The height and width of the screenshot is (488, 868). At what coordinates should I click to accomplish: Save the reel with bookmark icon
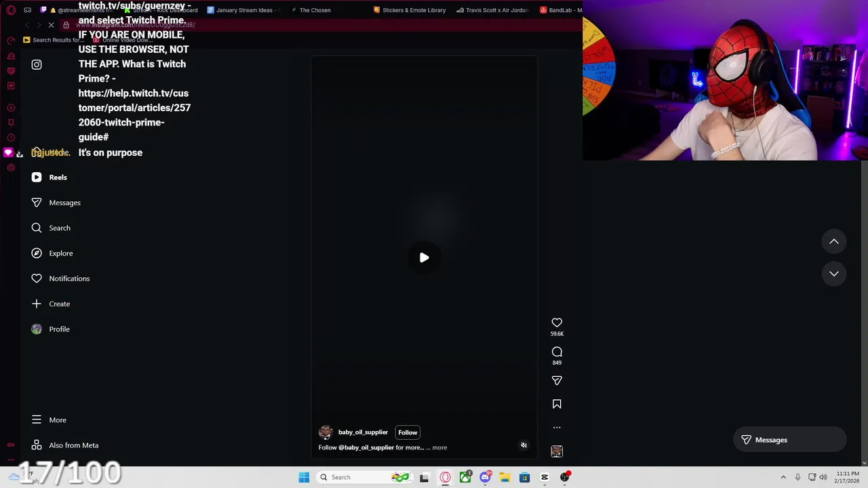557,404
